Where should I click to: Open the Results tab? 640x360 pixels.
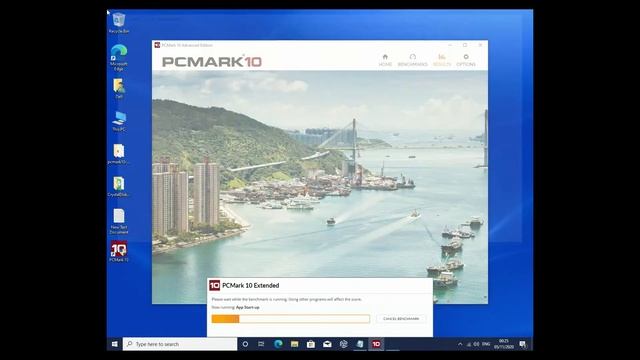tap(442, 60)
